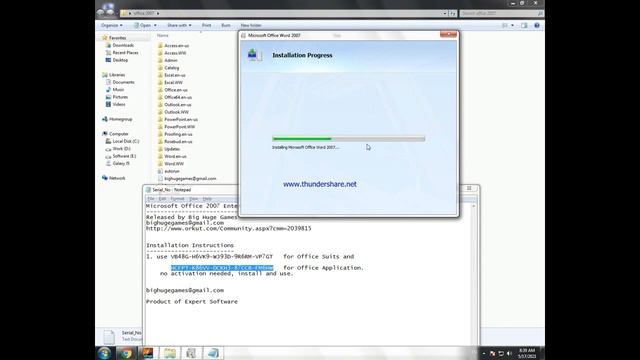Select the PowerPoint.WW folder
The width and height of the screenshot is (640, 360).
click(x=179, y=127)
